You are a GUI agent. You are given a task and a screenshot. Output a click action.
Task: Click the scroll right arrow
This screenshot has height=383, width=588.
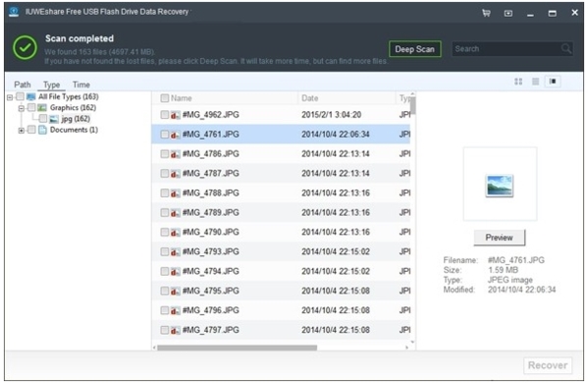pyautogui.click(x=406, y=348)
